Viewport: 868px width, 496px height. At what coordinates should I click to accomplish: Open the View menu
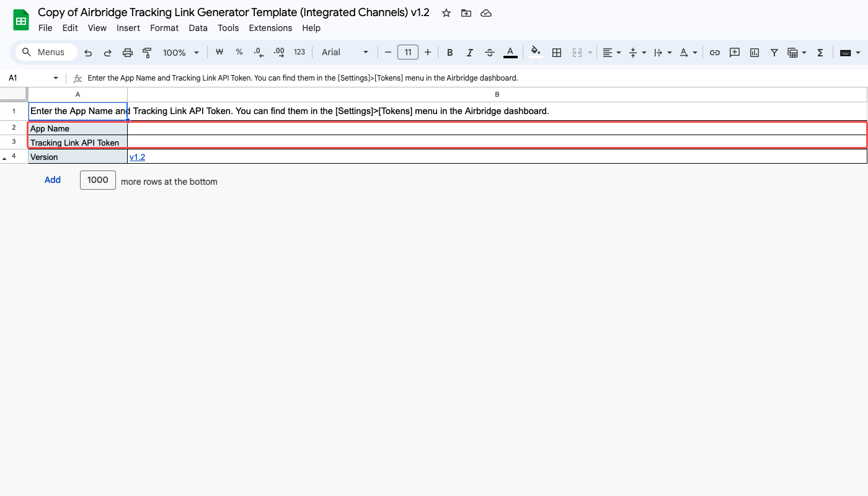tap(97, 28)
